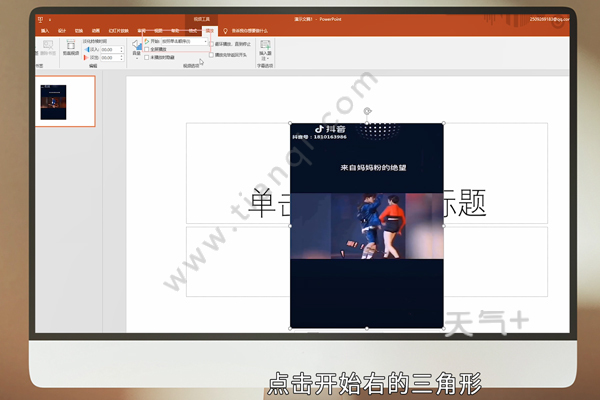The image size is (600, 400).
Task: Open the Design (设计) ribbon tab
Action: [62, 31]
